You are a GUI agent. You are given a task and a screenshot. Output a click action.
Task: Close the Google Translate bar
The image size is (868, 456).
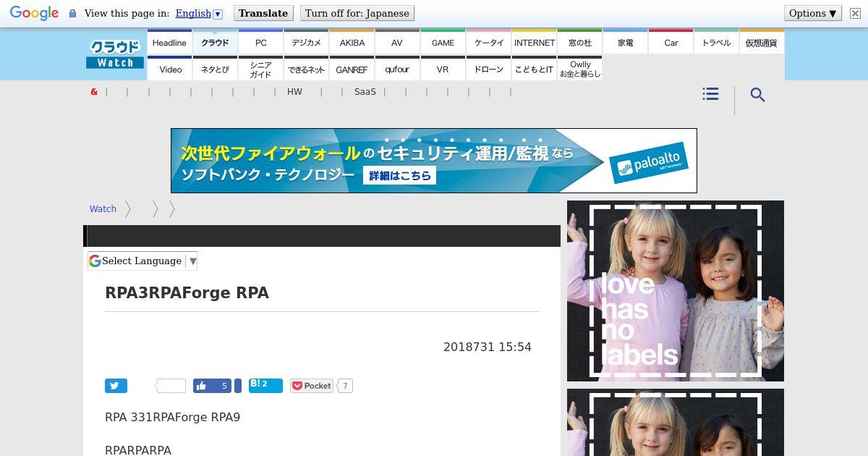pyautogui.click(x=854, y=13)
